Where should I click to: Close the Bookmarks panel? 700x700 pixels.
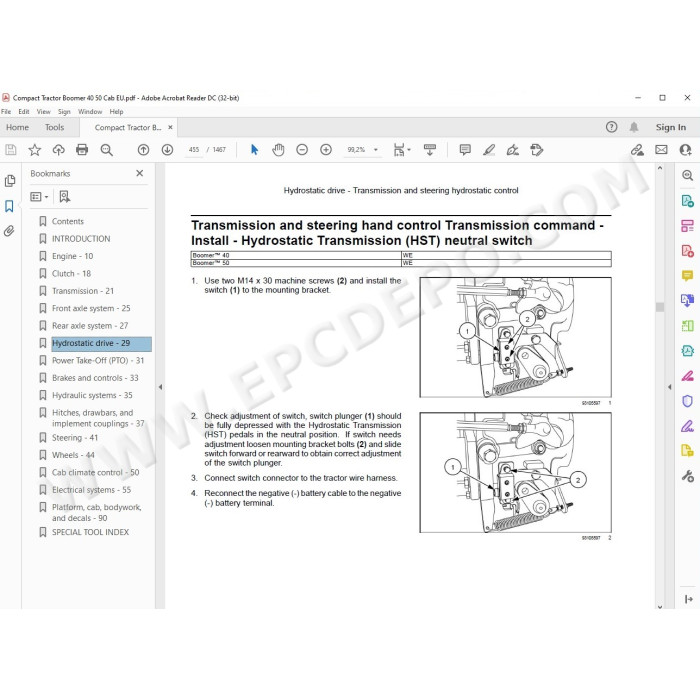(140, 173)
